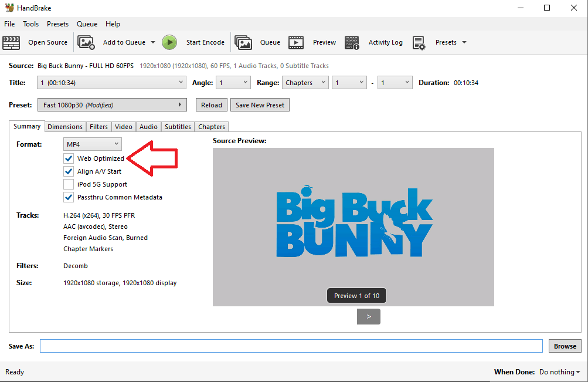Click the Save New Preset button

[x=260, y=105]
